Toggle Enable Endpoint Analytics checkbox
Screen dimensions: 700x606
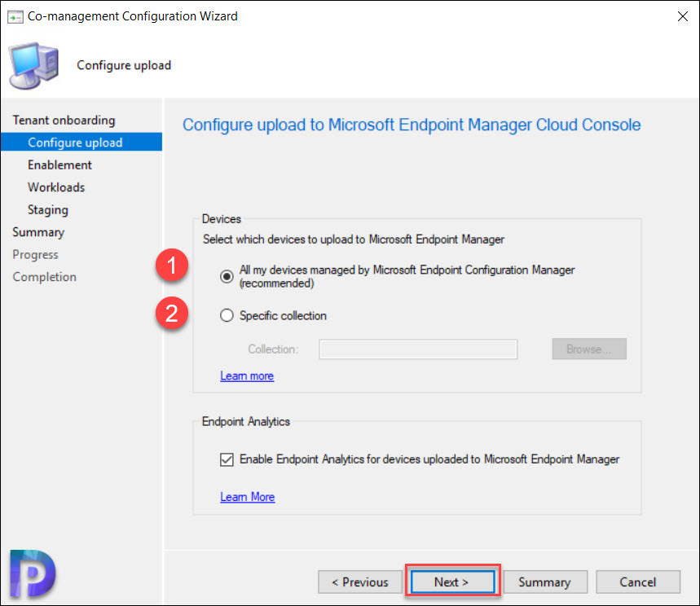tap(227, 459)
